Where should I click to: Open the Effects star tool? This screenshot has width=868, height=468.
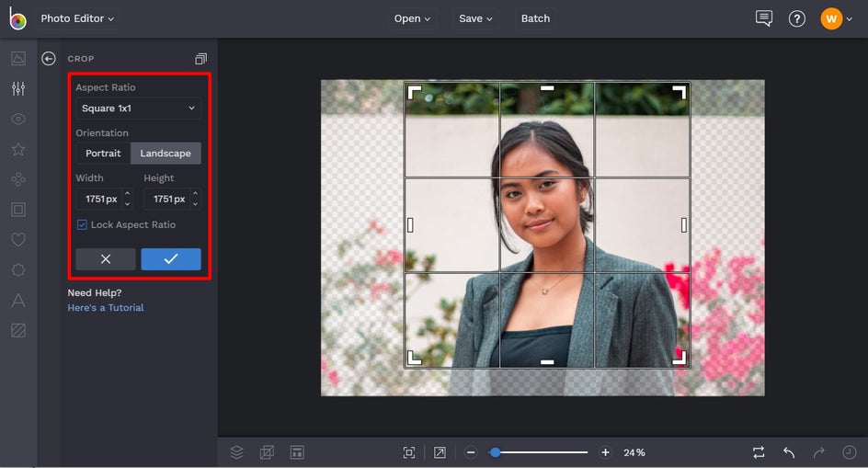pyautogui.click(x=18, y=149)
